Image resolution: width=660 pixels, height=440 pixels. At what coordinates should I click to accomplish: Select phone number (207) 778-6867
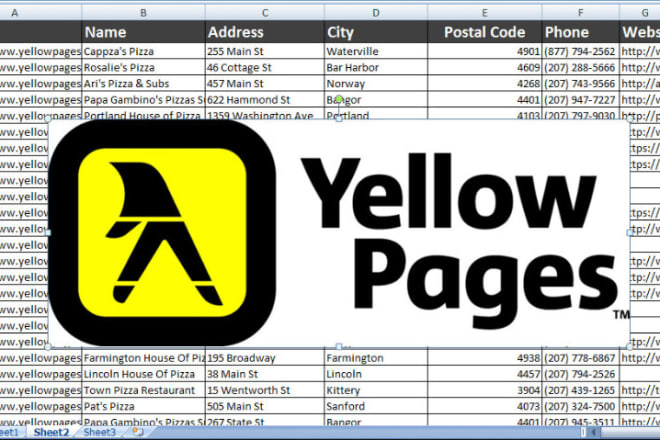click(580, 358)
